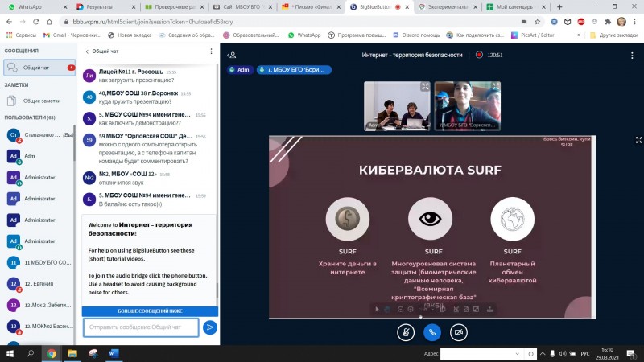Open Общие заметки shared notes
The width and height of the screenshot is (644, 362).
41,101
